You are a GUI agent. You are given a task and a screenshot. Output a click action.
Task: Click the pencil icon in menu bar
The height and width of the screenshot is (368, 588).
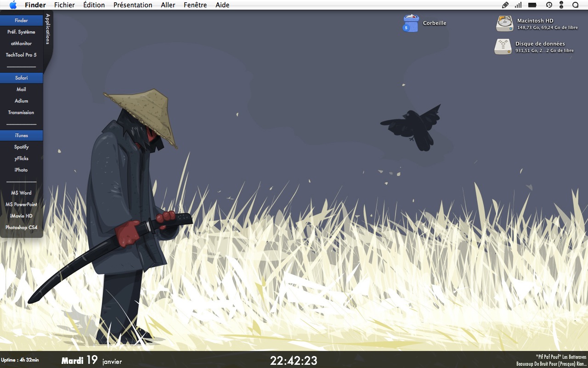pos(505,5)
